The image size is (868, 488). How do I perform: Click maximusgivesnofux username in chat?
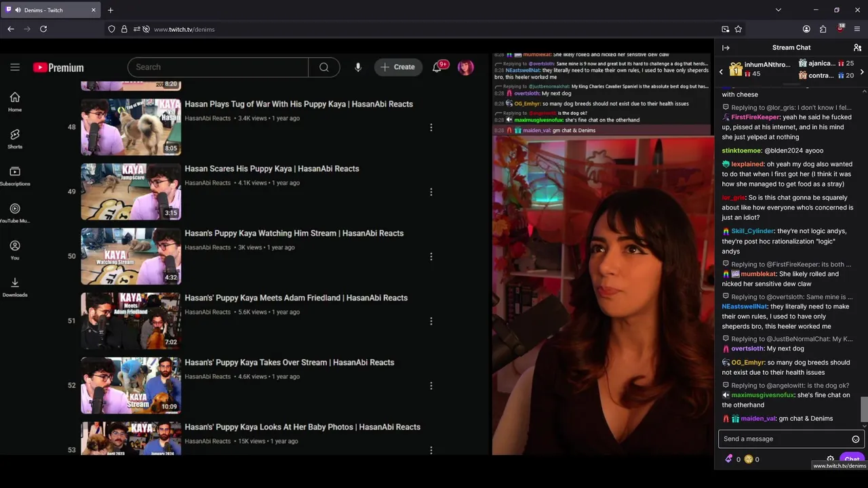coord(762,395)
